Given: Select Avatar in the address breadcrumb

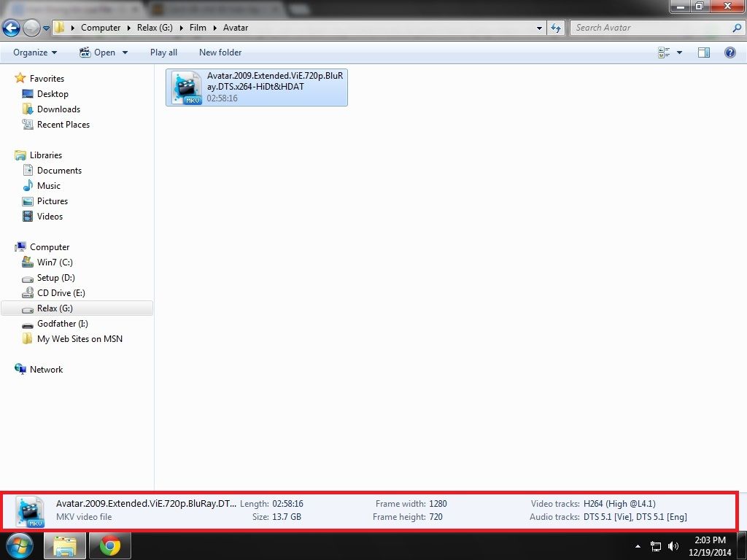Looking at the screenshot, I should [236, 28].
